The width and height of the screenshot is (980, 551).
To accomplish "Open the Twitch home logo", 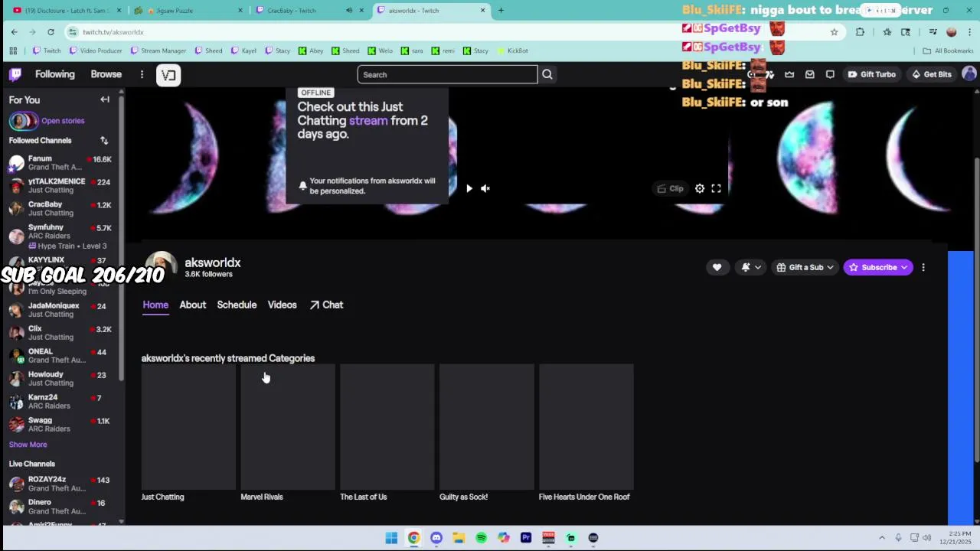I will [x=15, y=74].
